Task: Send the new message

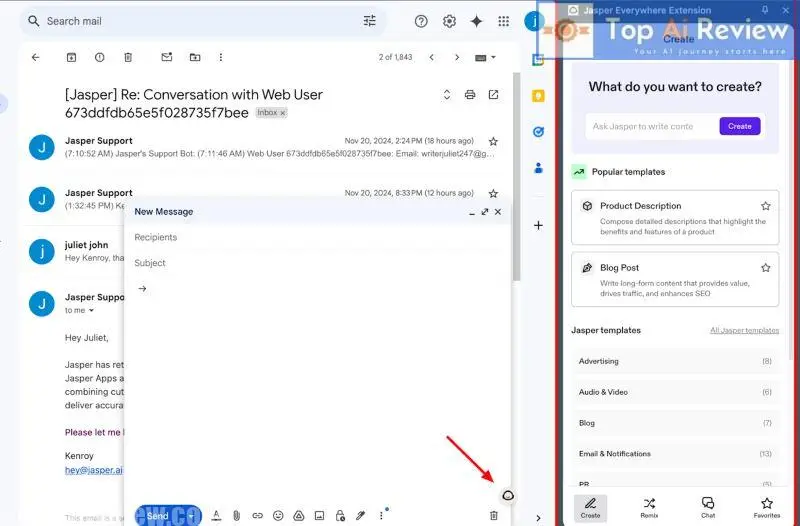Action: (158, 516)
